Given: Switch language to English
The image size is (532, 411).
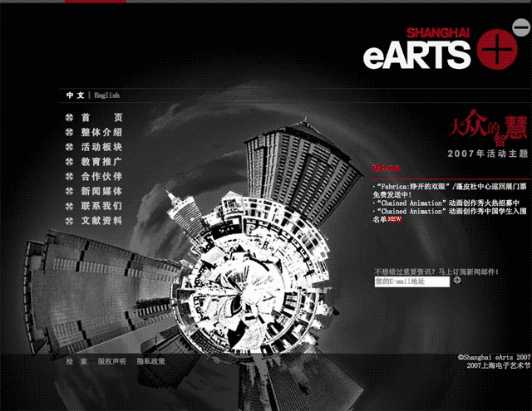Looking at the screenshot, I should point(107,95).
